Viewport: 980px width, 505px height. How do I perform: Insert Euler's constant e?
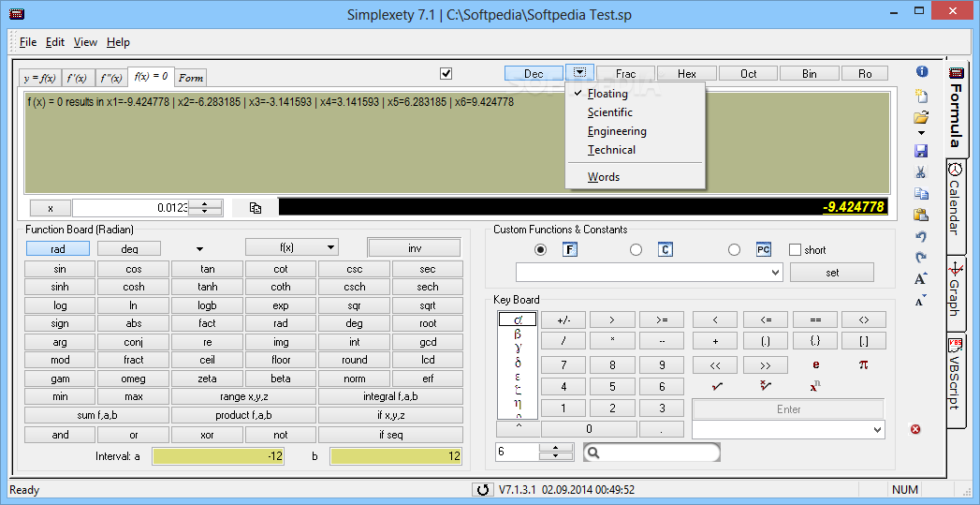coord(815,364)
